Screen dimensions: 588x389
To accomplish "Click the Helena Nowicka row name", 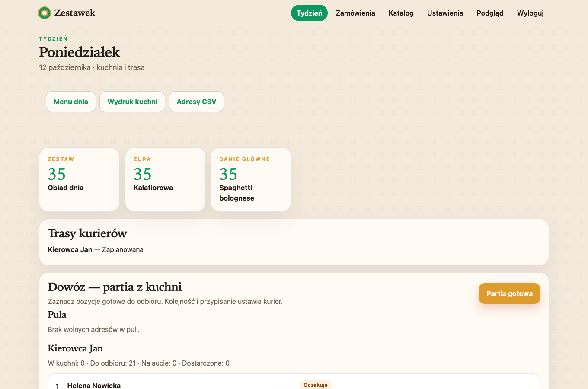I will coord(94,386).
